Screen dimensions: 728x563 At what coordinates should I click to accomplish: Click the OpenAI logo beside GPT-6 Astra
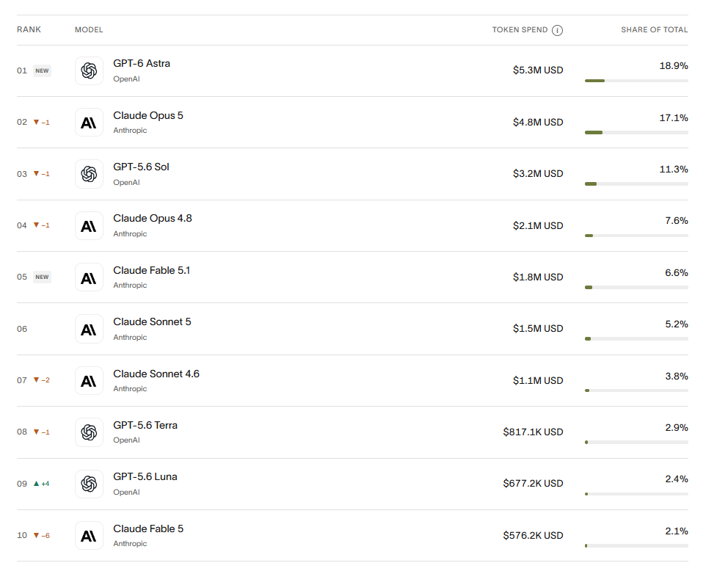pyautogui.click(x=89, y=71)
